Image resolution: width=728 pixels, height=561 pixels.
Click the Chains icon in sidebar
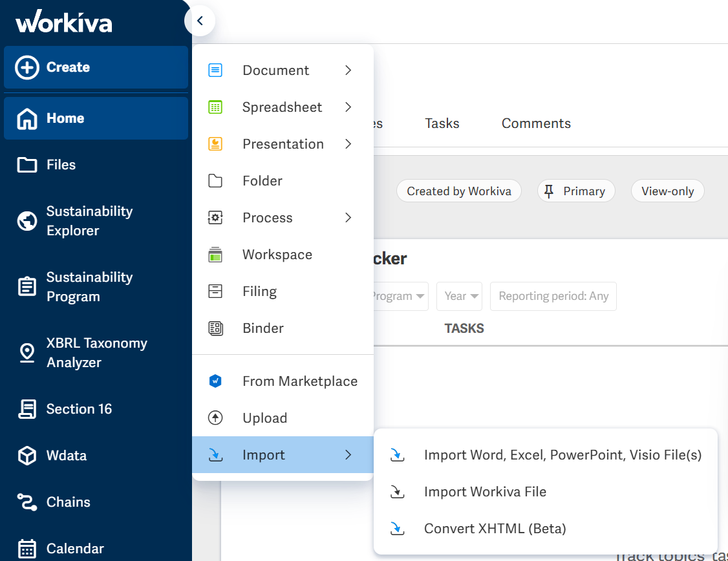click(27, 502)
